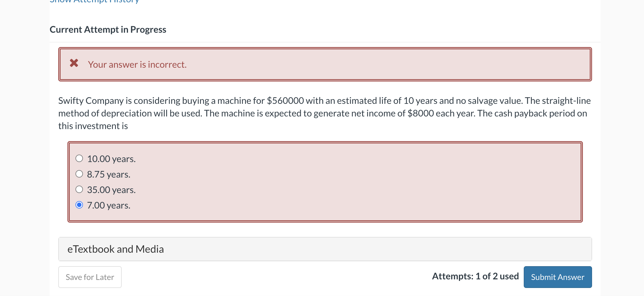Image resolution: width=644 pixels, height=296 pixels.
Task: Click the $560000 figure in the question
Action: (x=285, y=100)
